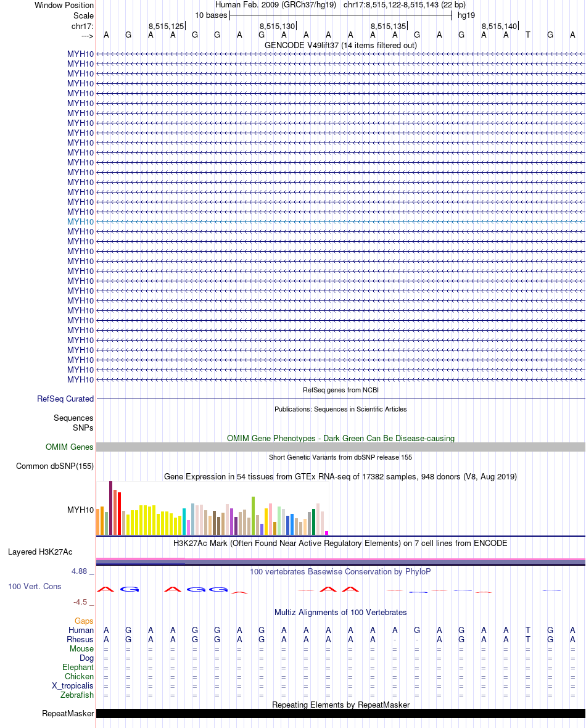
Task: Click the gray OMIM Genes item bar
Action: pyautogui.click(x=340, y=447)
